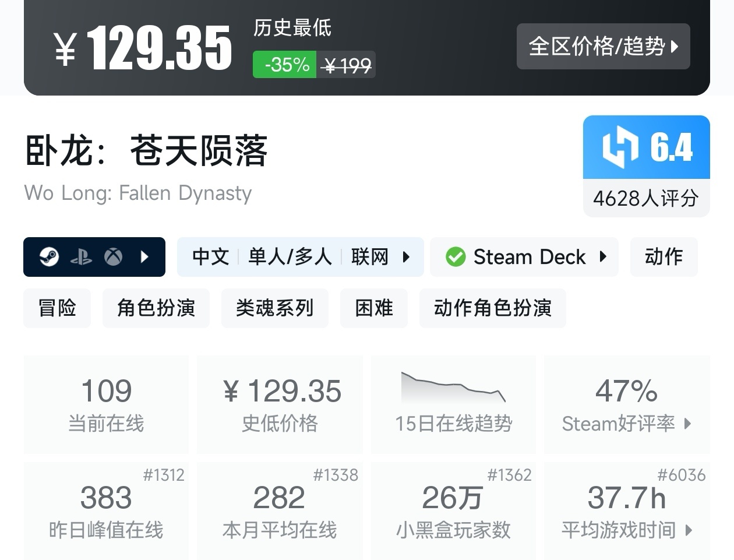
Task: Click the #6036 ranking label
Action: [682, 475]
